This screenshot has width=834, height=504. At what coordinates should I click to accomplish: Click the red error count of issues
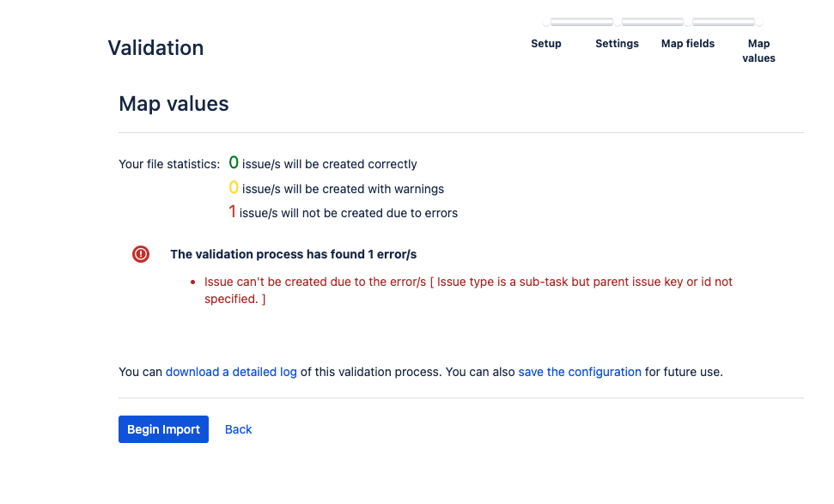(x=233, y=212)
